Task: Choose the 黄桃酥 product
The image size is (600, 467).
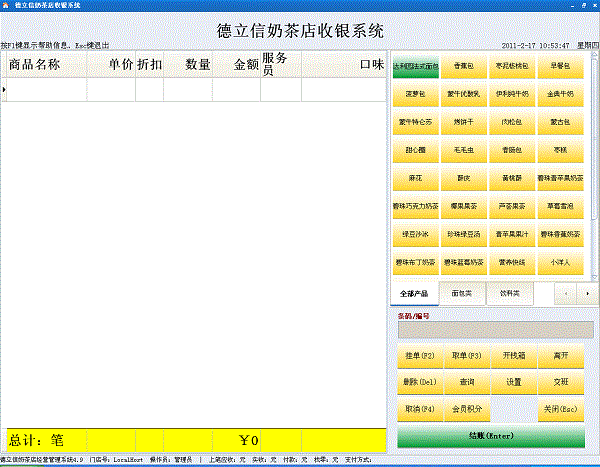Action: [512, 178]
